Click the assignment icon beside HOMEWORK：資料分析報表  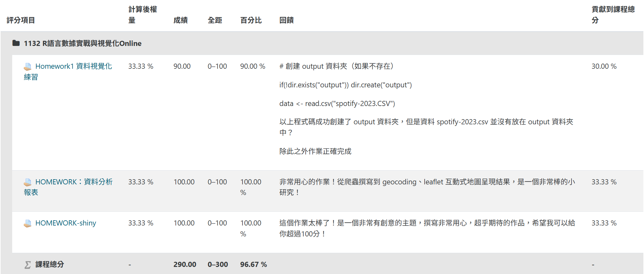coord(28,182)
